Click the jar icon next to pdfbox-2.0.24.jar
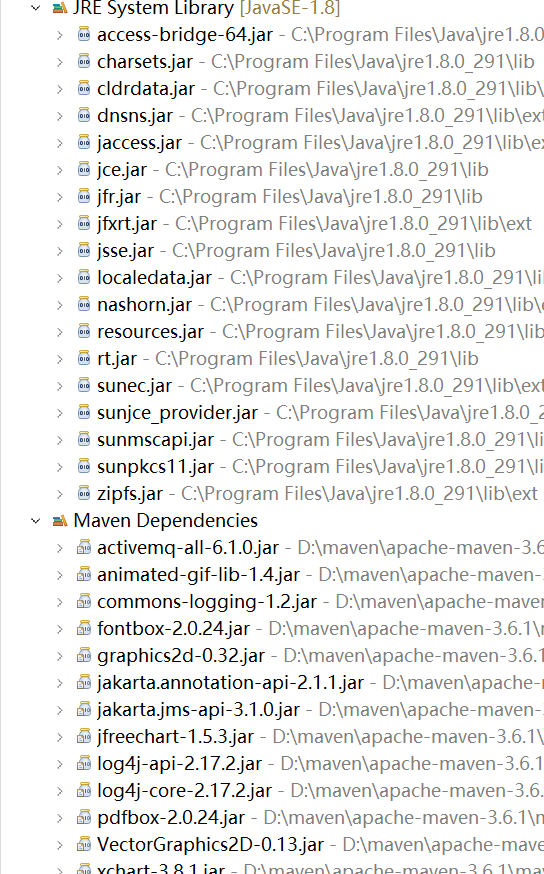Screen dimensions: 544x874 click(84, 818)
